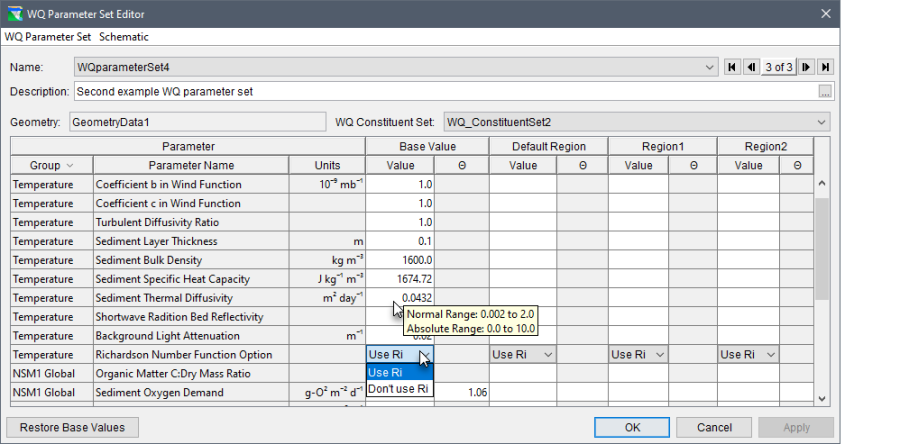Image resolution: width=900 pixels, height=444 pixels.
Task: Click base value 0.1 cell
Action: [400, 242]
